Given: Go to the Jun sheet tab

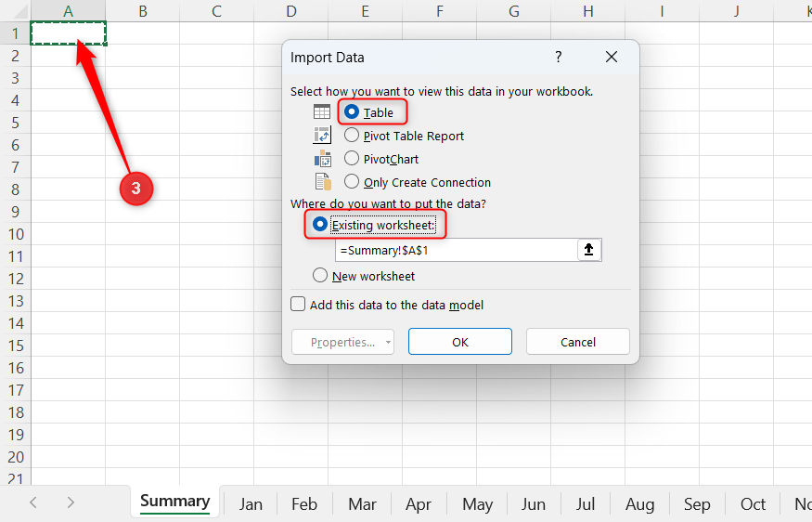Looking at the screenshot, I should pyautogui.click(x=534, y=503).
